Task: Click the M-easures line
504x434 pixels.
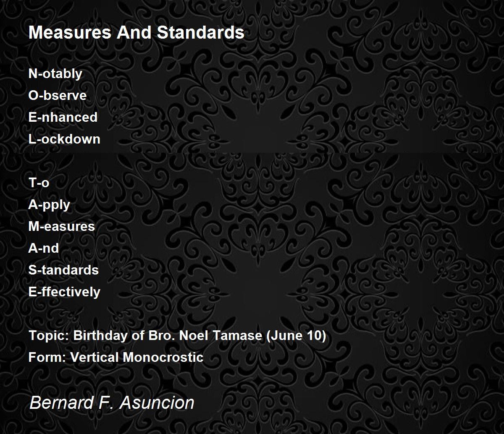Action: pos(62,226)
